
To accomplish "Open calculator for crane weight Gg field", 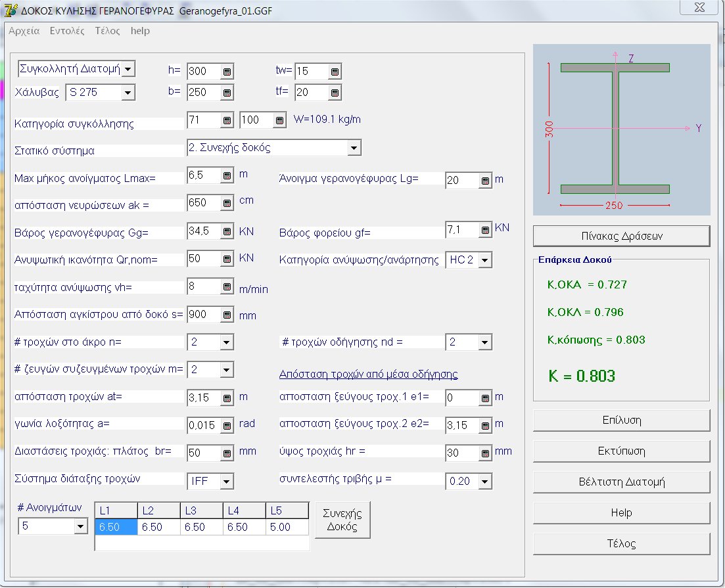I will point(226,231).
